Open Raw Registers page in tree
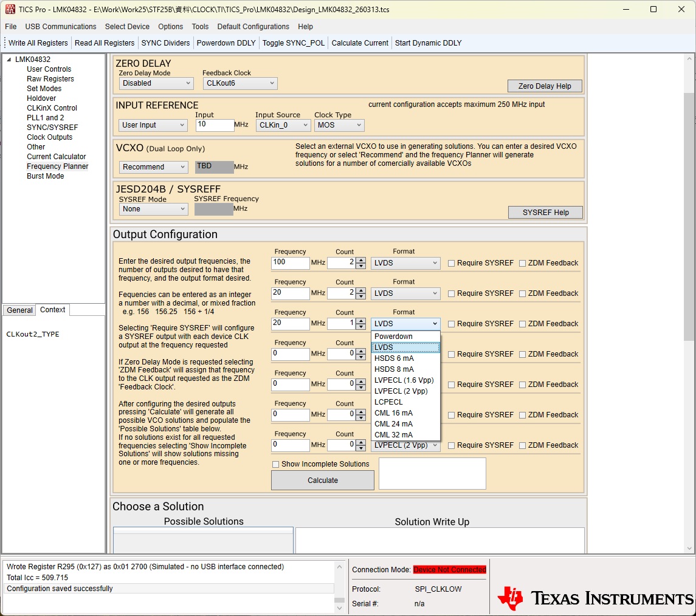The width and height of the screenshot is (696, 616). (x=50, y=79)
